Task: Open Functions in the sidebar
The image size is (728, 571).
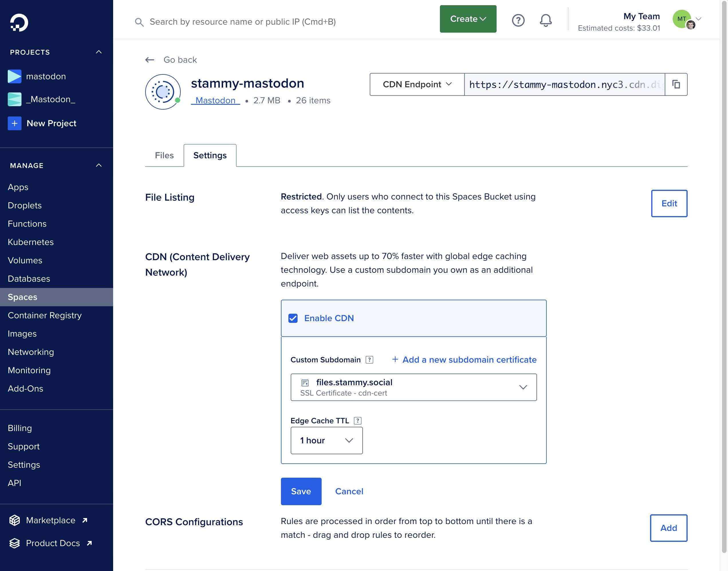Action: pos(27,224)
